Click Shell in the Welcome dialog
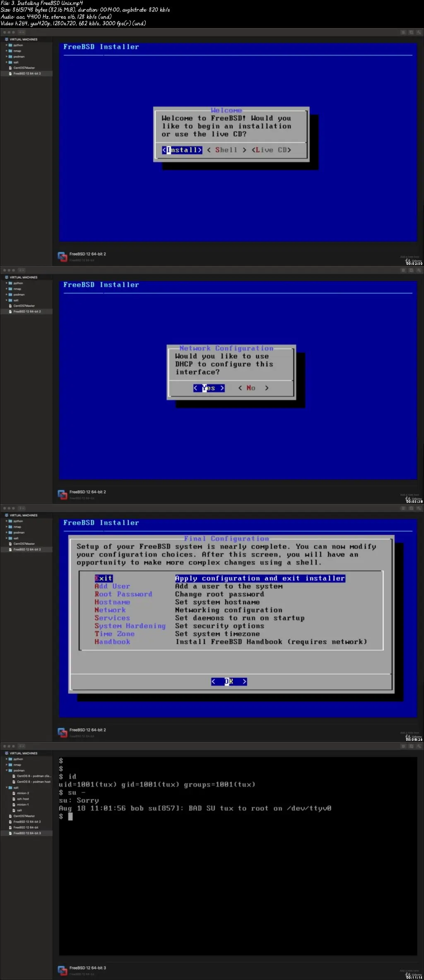The width and height of the screenshot is (424, 980). (x=226, y=150)
